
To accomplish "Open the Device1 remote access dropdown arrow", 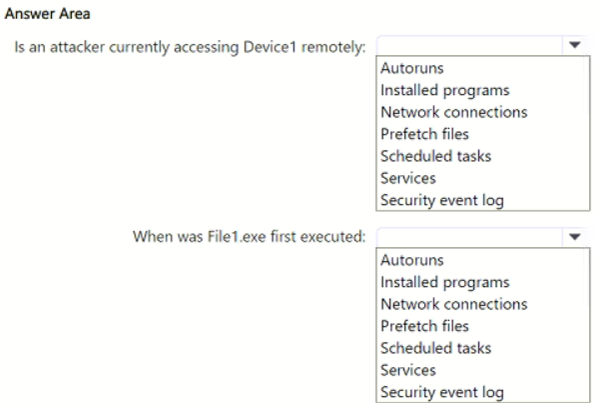I will point(575,45).
